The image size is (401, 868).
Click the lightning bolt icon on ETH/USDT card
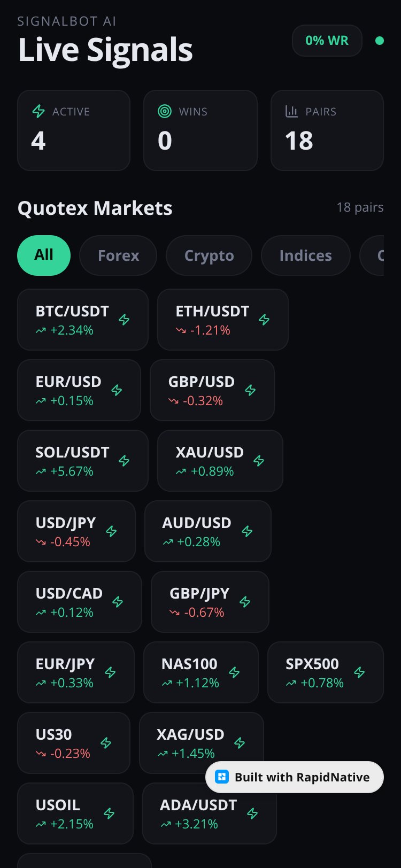pos(264,320)
